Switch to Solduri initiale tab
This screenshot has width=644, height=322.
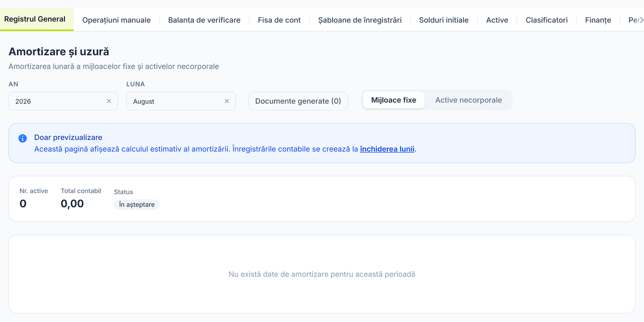point(444,20)
